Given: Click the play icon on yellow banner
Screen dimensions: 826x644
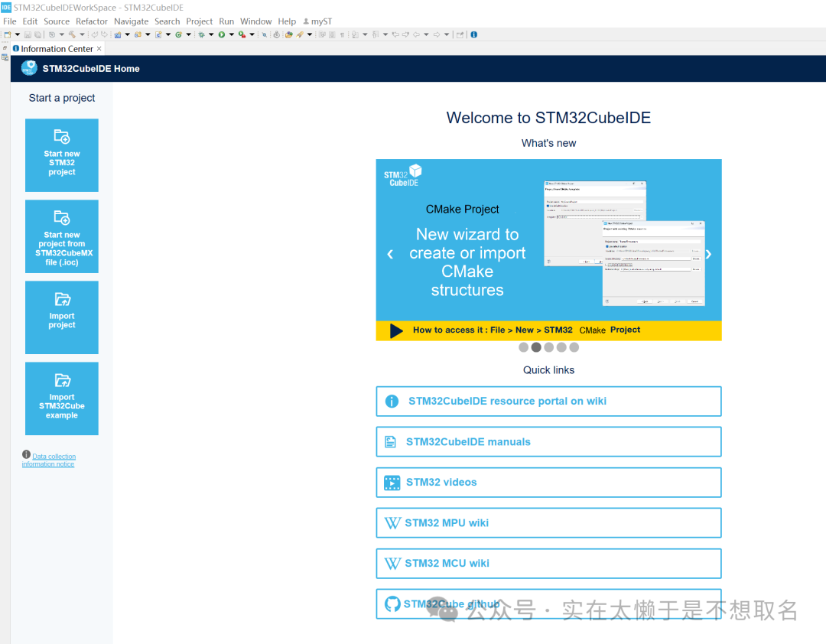Looking at the screenshot, I should coord(396,330).
